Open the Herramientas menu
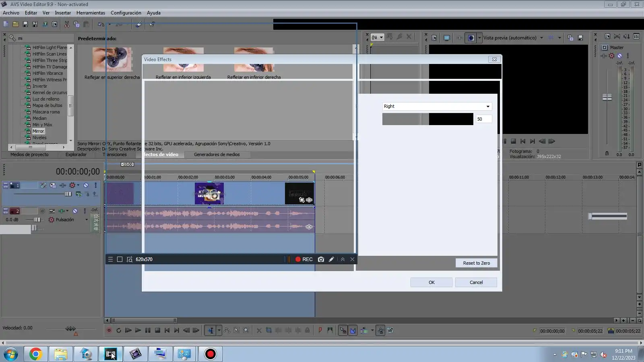This screenshot has height=362, width=644. click(91, 13)
